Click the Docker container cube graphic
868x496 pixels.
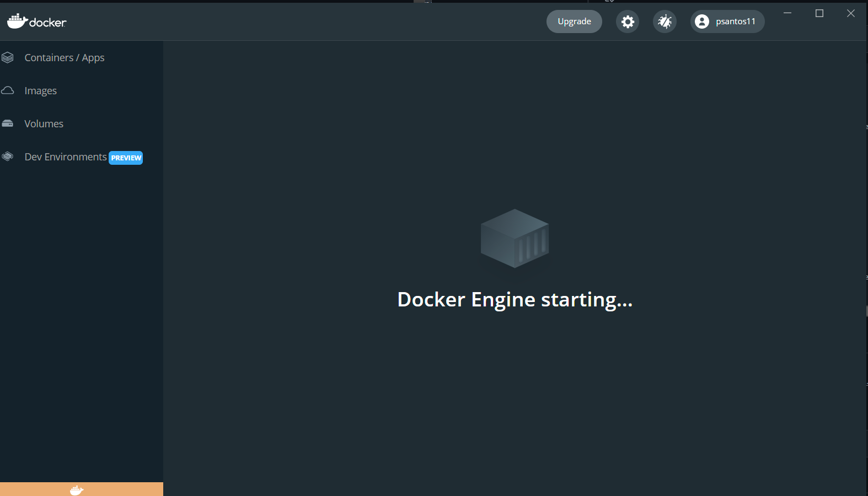pos(515,238)
